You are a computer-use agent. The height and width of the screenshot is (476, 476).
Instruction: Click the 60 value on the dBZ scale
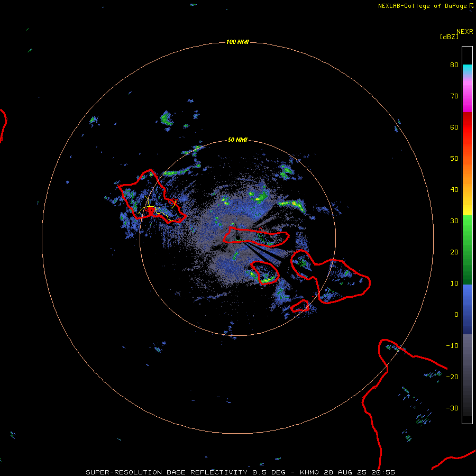(x=454, y=127)
